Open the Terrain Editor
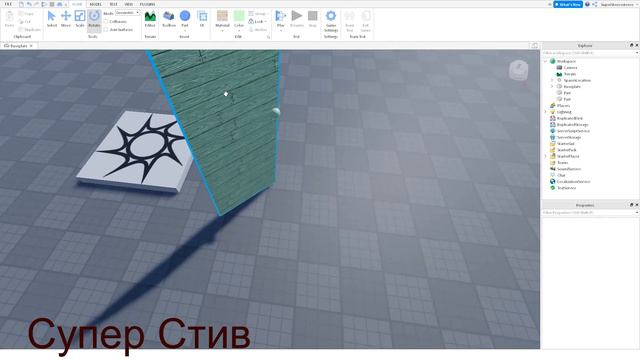 [150, 19]
